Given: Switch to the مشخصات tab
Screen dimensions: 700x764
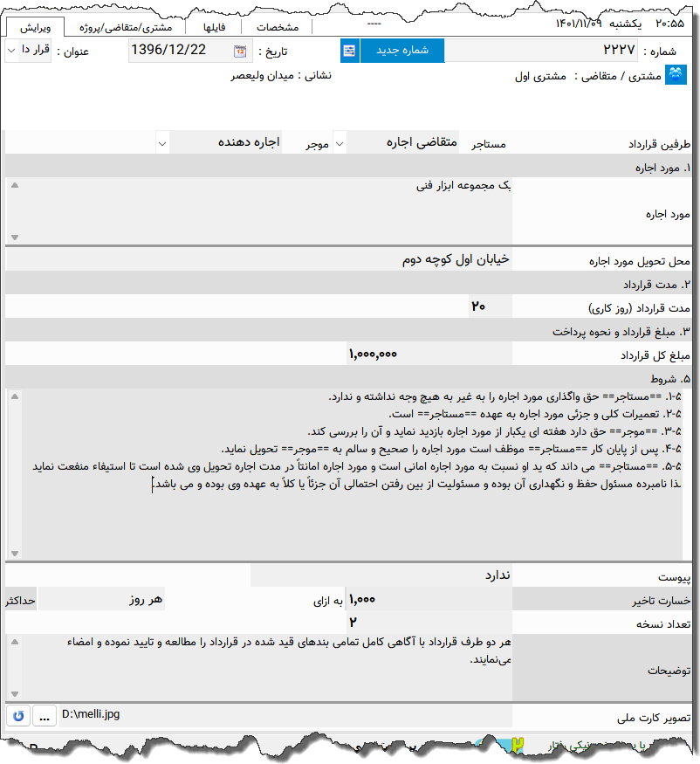Looking at the screenshot, I should [278, 25].
